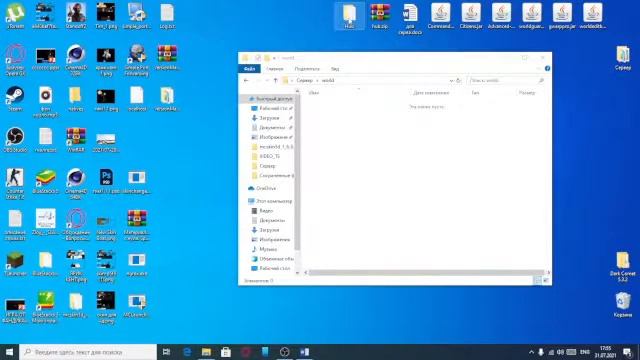Open the Photoshop PSD file icon

coord(106,181)
